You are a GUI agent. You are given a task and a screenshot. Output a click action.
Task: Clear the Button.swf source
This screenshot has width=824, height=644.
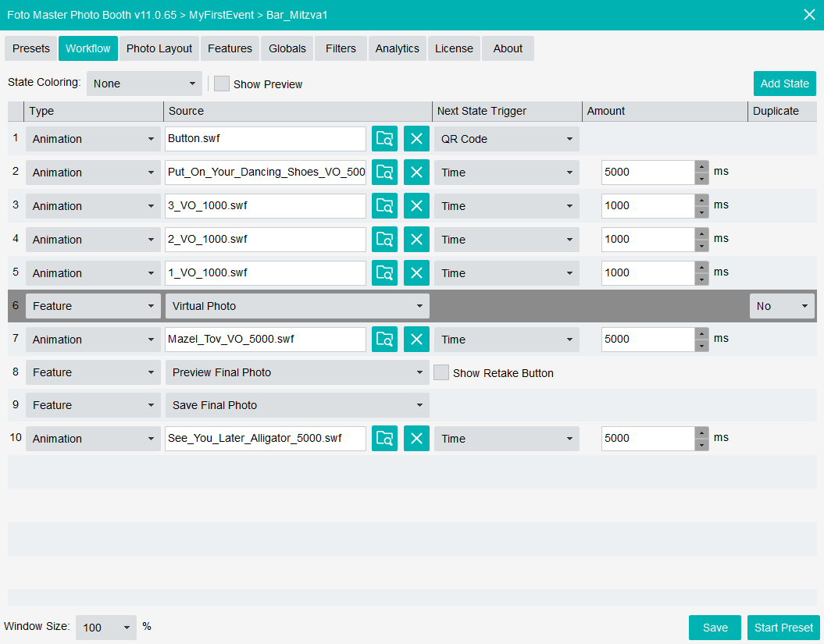click(416, 139)
